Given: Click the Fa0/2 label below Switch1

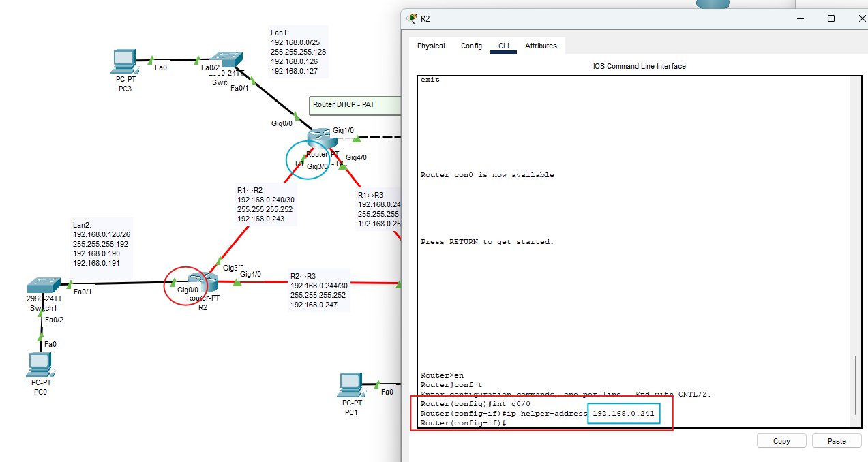Looking at the screenshot, I should tap(54, 320).
